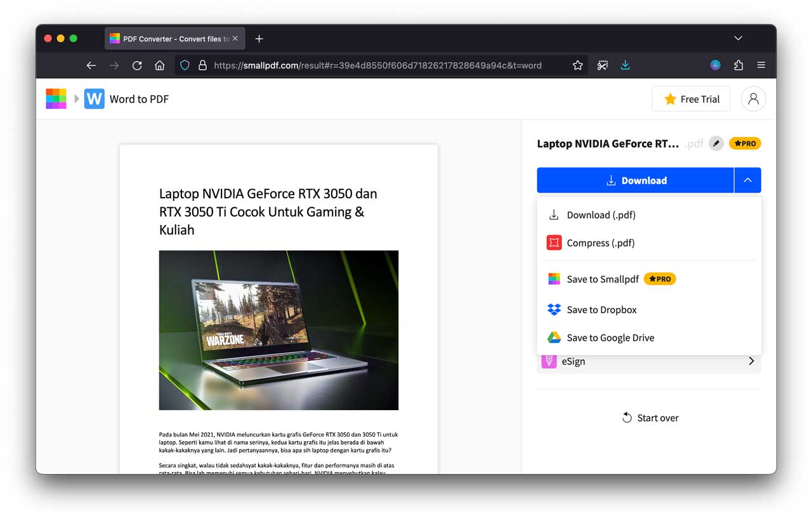Open the browser hamburger menu
This screenshot has width=812, height=521.
[x=761, y=65]
